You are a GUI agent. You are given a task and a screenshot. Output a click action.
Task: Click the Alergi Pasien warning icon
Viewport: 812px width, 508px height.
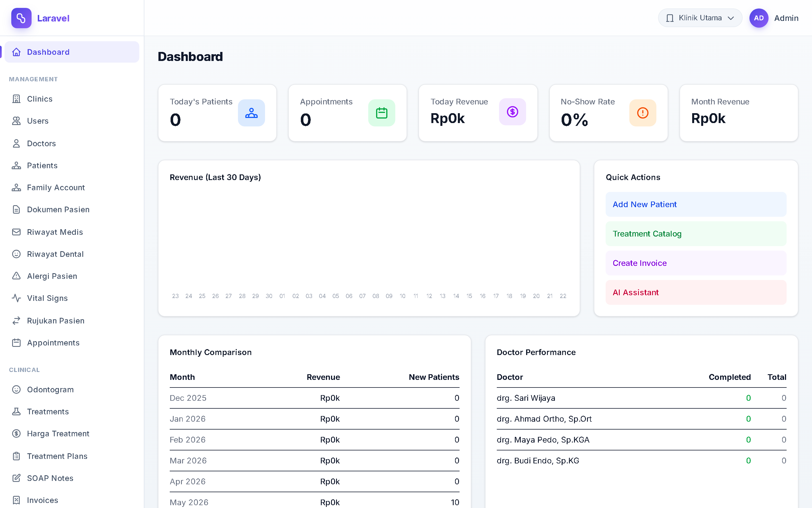click(x=16, y=276)
